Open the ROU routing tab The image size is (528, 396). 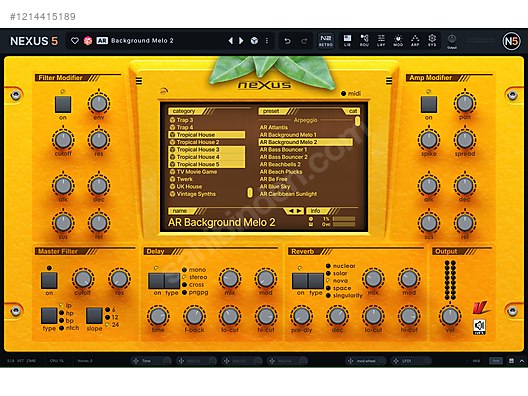click(364, 40)
